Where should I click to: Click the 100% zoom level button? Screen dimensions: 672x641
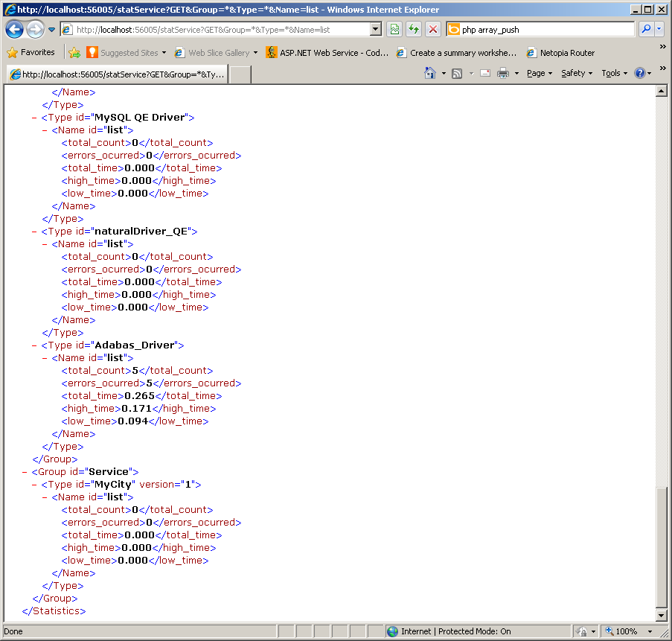[x=621, y=631]
